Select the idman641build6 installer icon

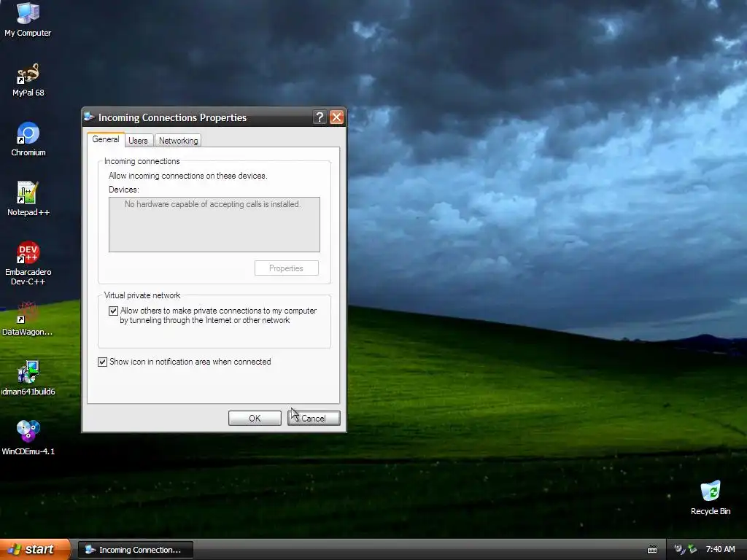click(28, 378)
